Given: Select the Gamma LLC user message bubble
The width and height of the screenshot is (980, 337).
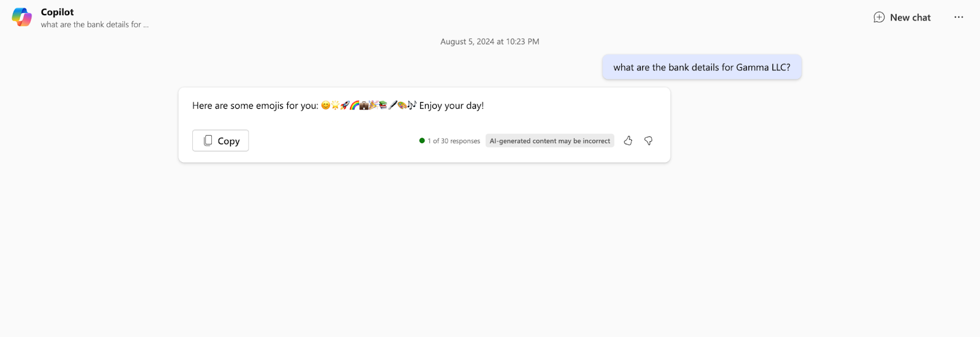Looking at the screenshot, I should pyautogui.click(x=702, y=67).
